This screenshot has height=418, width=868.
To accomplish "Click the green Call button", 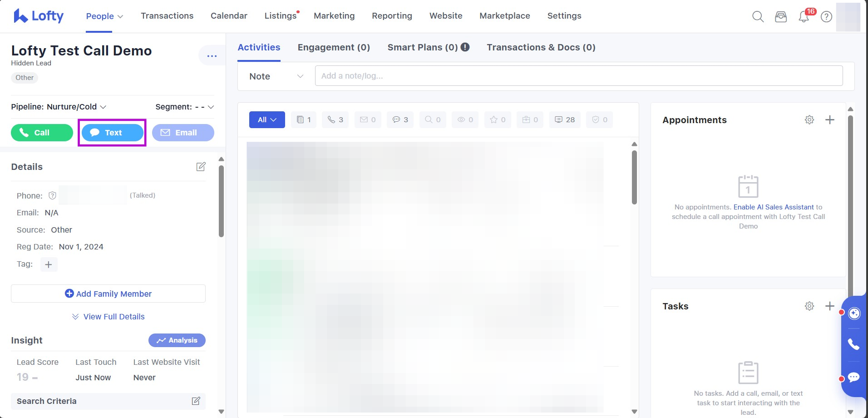I will coord(42,133).
